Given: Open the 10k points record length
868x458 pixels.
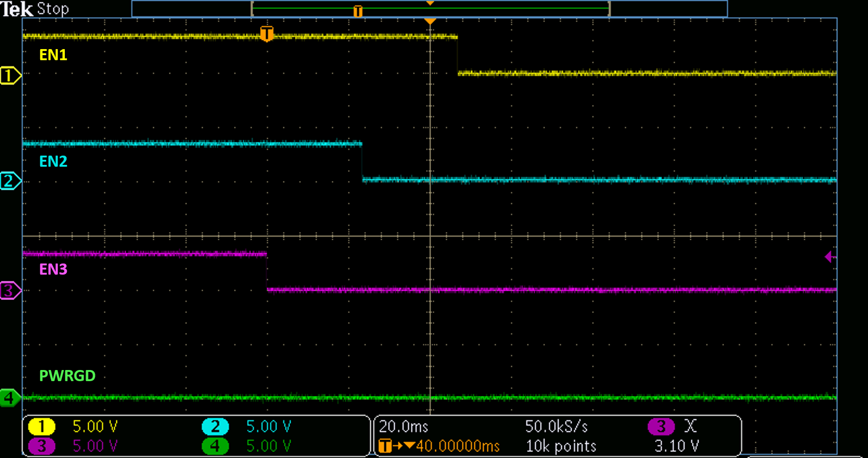Looking at the screenshot, I should pyautogui.click(x=561, y=446).
